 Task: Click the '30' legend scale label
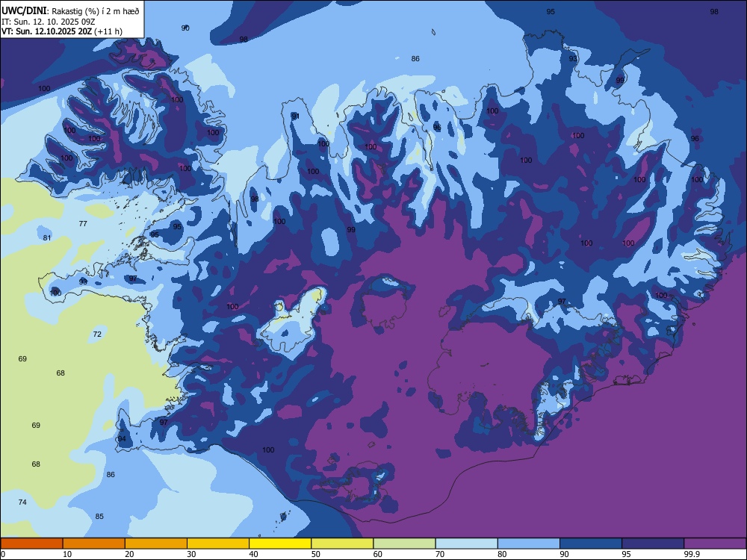tap(191, 554)
